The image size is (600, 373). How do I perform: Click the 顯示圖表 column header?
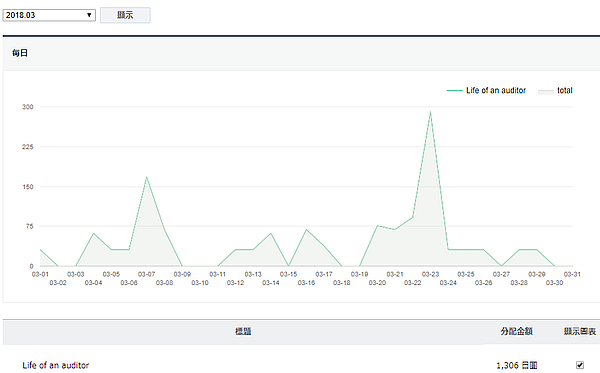[x=580, y=331]
